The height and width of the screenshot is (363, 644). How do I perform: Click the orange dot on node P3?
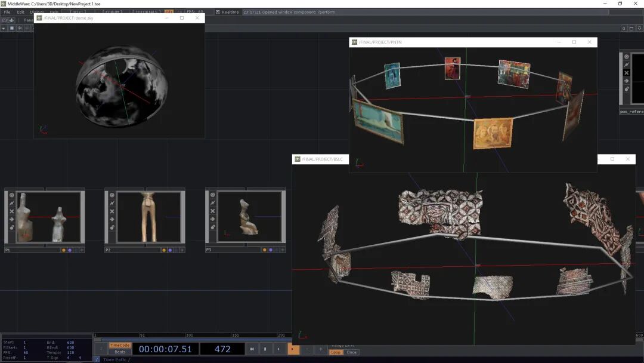(264, 250)
